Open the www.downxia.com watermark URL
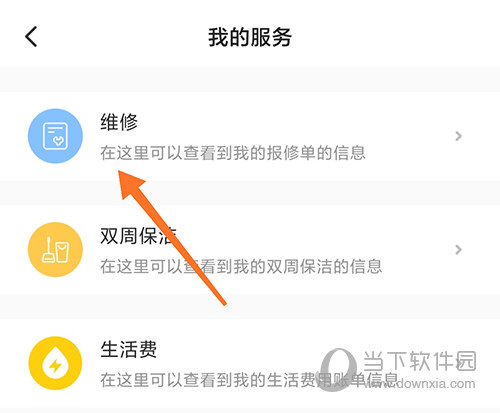The image size is (500, 413). click(x=421, y=384)
